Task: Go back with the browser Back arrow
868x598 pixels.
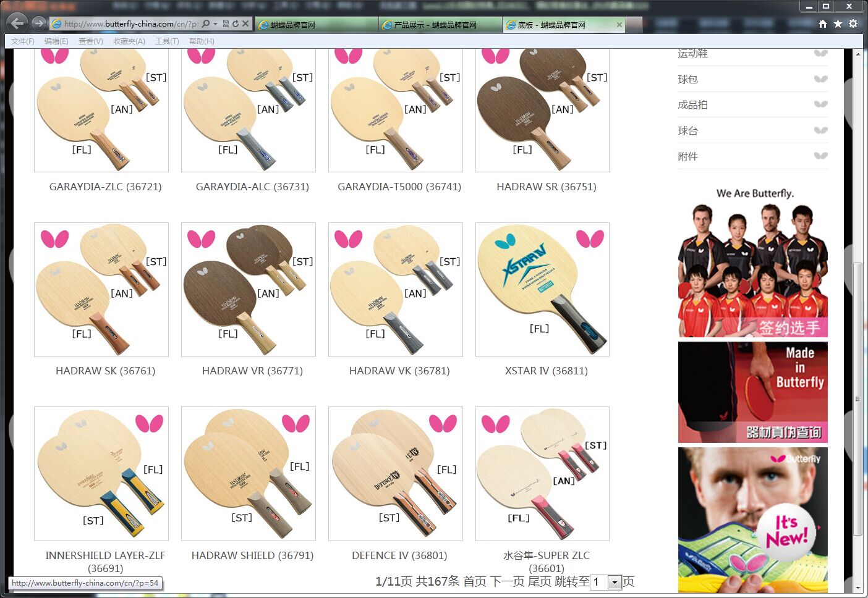Action: click(18, 23)
